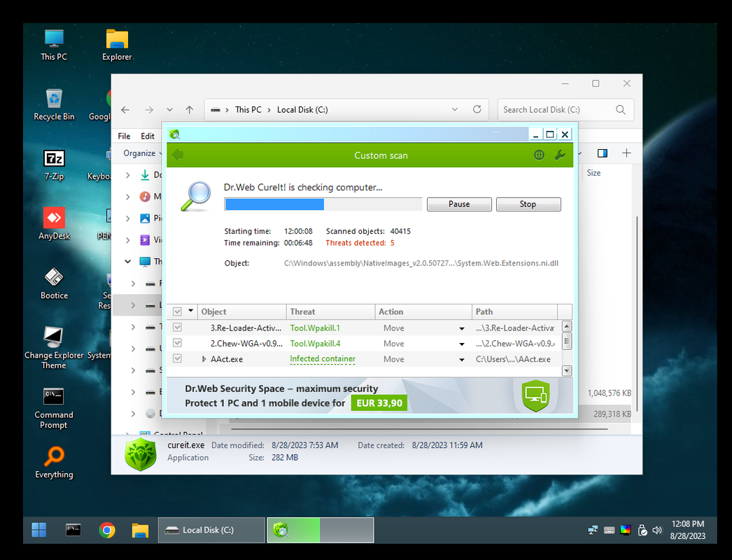This screenshot has width=732, height=560.
Task: Open the Action dropdown for 2.Chew-WGA row
Action: (462, 344)
